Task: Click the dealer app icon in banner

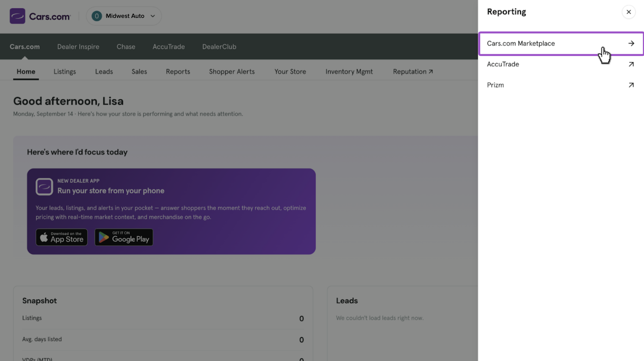Action: [44, 187]
